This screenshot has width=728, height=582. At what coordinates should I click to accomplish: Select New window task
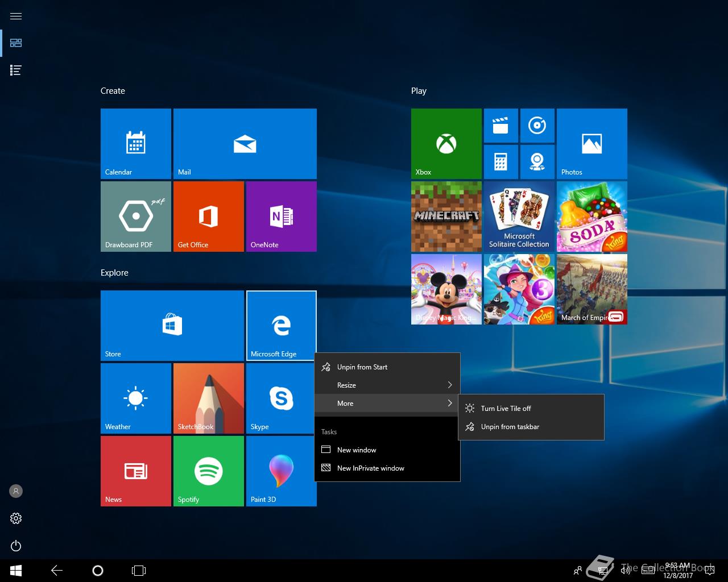pos(387,450)
